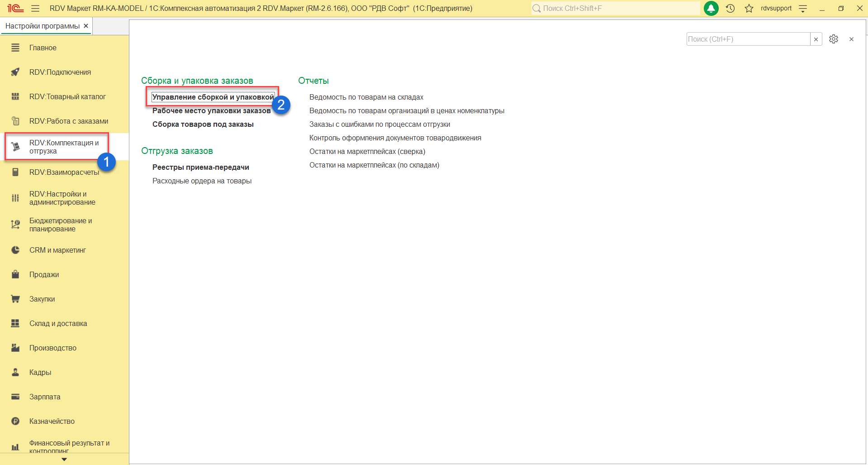Click the rdvsupport user name

pyautogui.click(x=776, y=8)
